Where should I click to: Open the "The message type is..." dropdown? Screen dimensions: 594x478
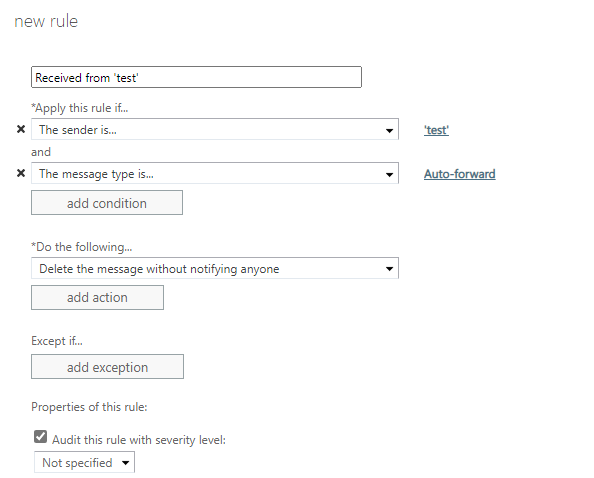[x=215, y=173]
